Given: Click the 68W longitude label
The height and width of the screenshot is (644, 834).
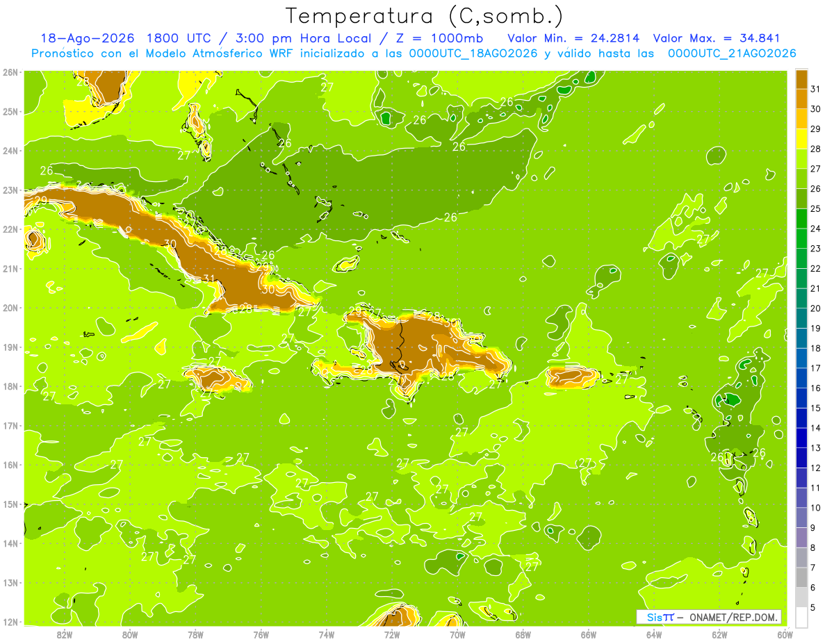Looking at the screenshot, I should (523, 634).
